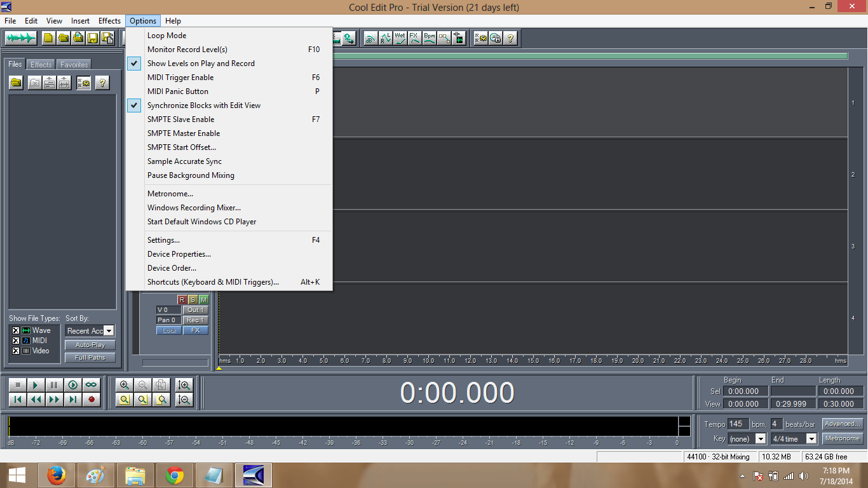
Task: Mute the track with the green M button
Action: click(x=203, y=299)
